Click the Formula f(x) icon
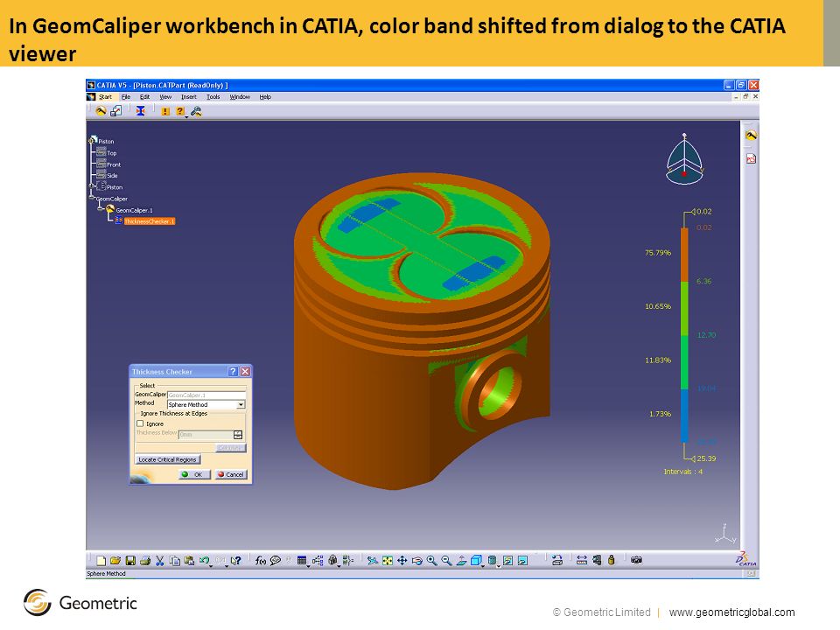This screenshot has width=840, height=630. (261, 560)
